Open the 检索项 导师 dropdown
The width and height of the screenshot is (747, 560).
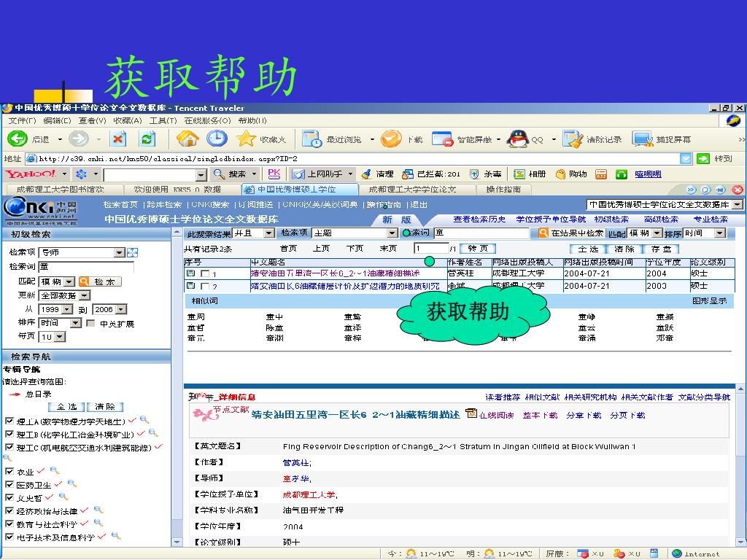[119, 252]
